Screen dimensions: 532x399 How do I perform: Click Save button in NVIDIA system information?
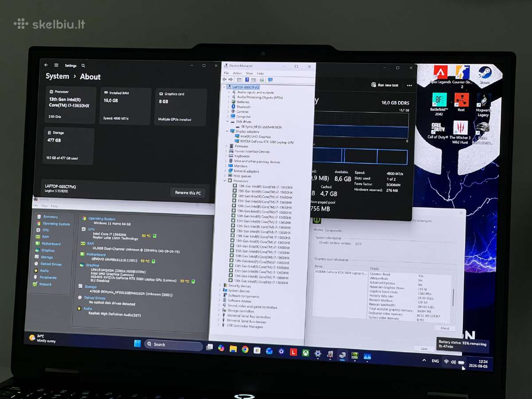(x=424, y=349)
